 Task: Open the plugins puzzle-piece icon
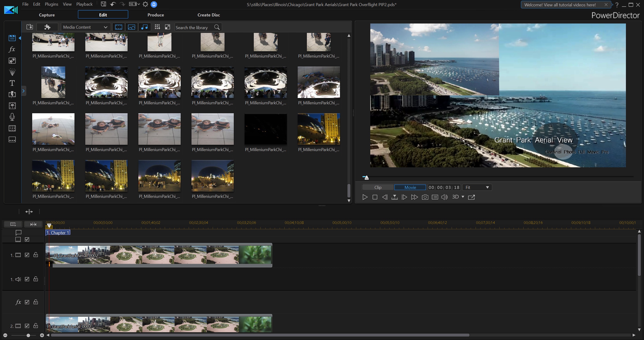coord(47,27)
